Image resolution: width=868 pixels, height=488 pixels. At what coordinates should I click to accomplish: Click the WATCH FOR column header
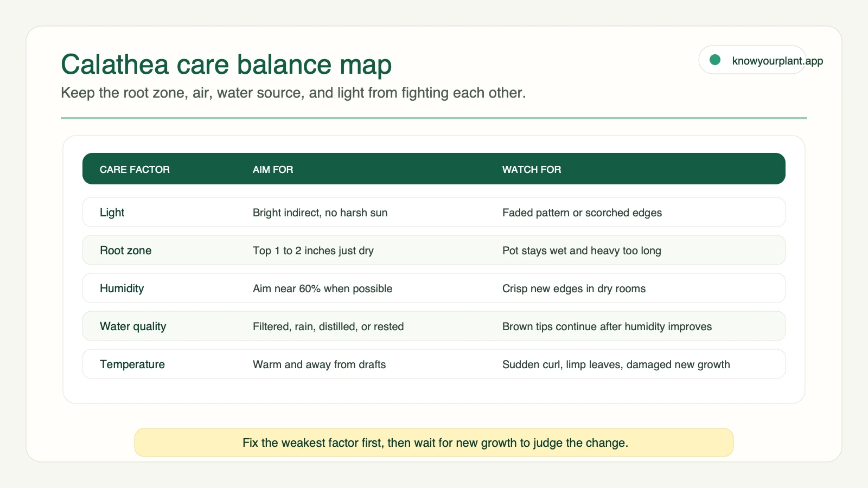tap(532, 170)
